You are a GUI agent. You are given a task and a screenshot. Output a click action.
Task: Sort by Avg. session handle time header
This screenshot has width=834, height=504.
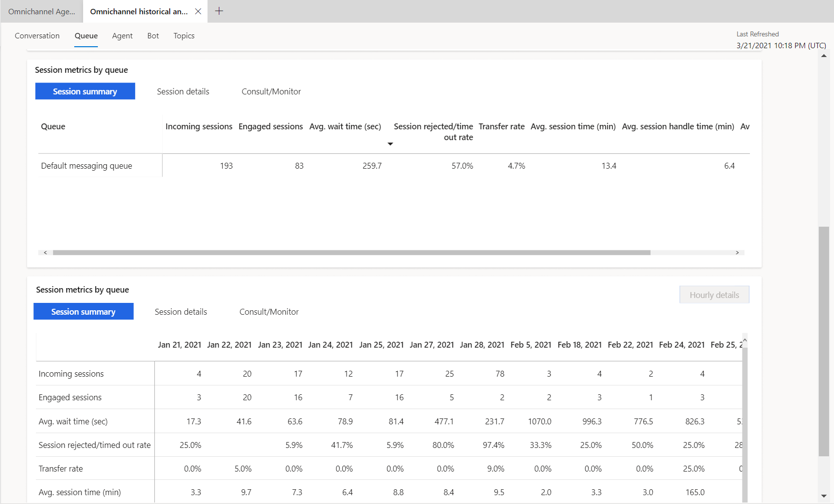[x=678, y=126]
